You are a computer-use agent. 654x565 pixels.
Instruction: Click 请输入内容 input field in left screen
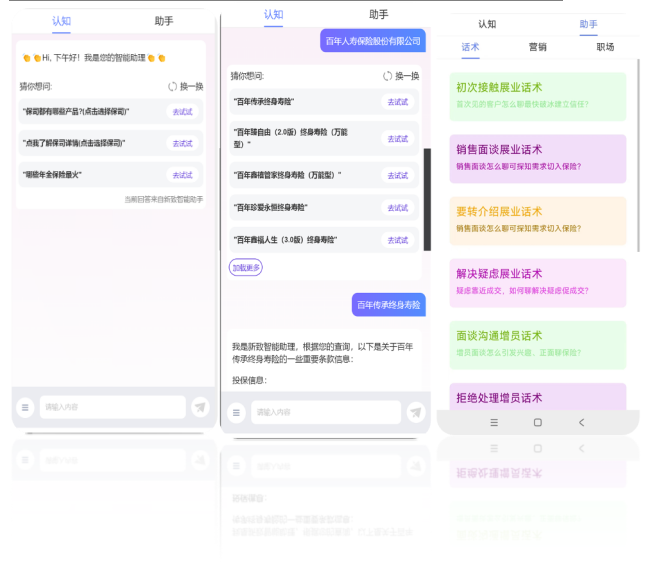point(113,407)
